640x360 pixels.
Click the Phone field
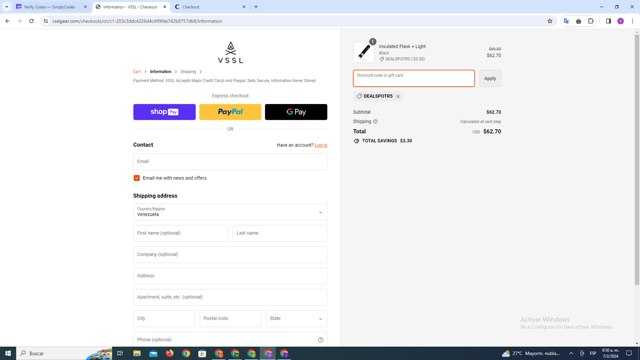point(230,340)
